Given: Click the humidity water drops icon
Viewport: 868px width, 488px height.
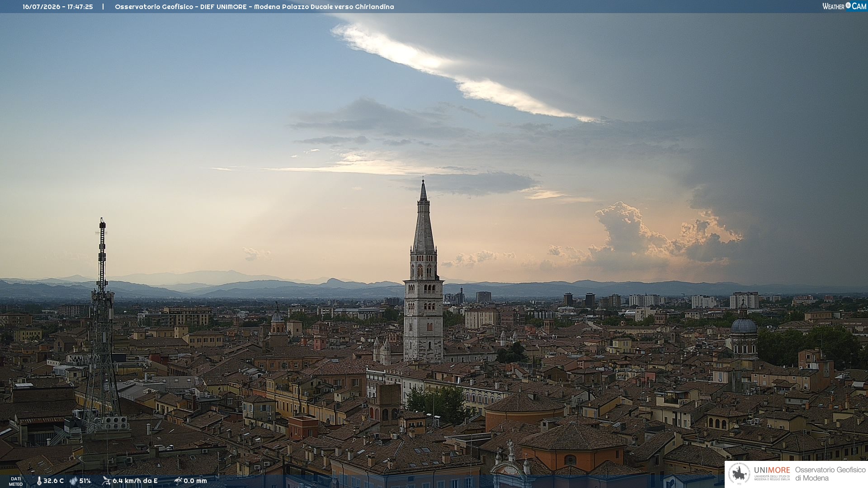Looking at the screenshot, I should tap(73, 481).
